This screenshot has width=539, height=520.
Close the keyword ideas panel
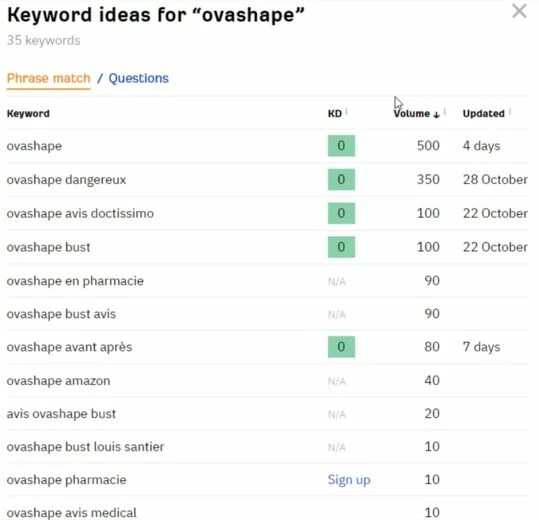pyautogui.click(x=519, y=11)
